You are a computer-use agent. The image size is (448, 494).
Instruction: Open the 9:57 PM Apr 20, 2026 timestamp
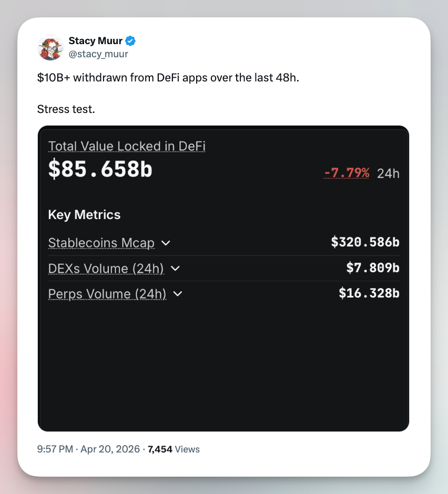(x=88, y=449)
